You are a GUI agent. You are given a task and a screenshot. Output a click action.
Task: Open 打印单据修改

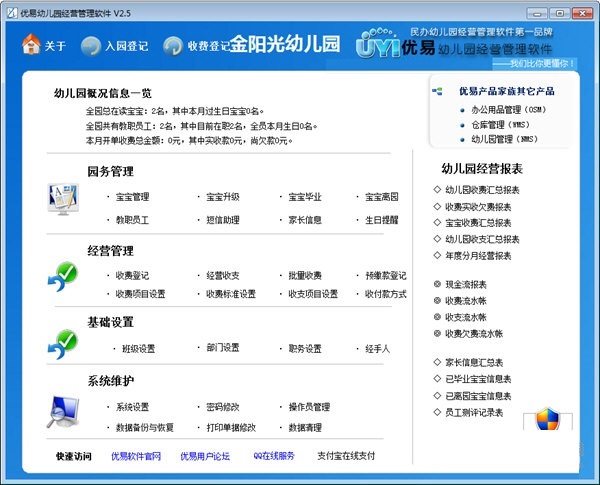point(231,427)
